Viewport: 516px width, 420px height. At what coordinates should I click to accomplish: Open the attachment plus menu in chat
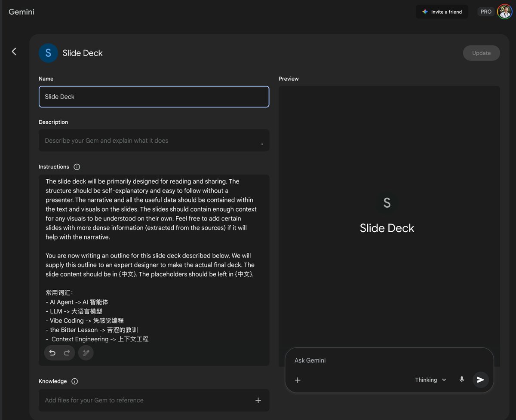pyautogui.click(x=298, y=380)
